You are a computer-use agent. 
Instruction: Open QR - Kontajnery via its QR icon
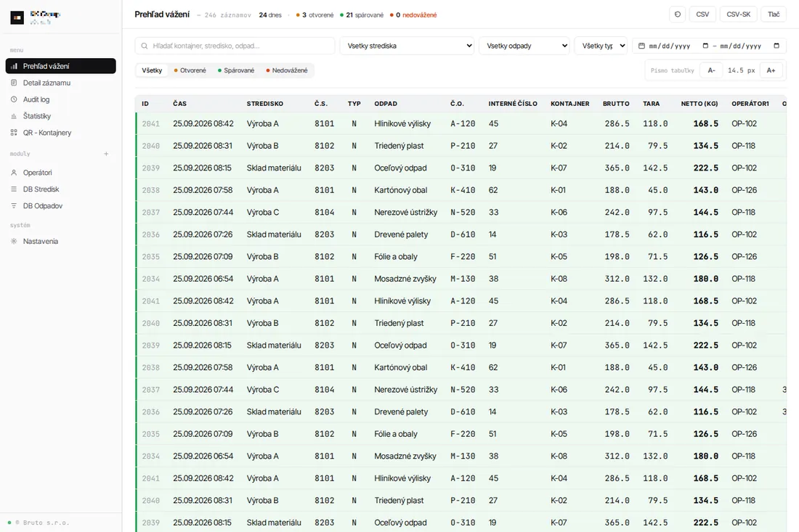(x=14, y=132)
